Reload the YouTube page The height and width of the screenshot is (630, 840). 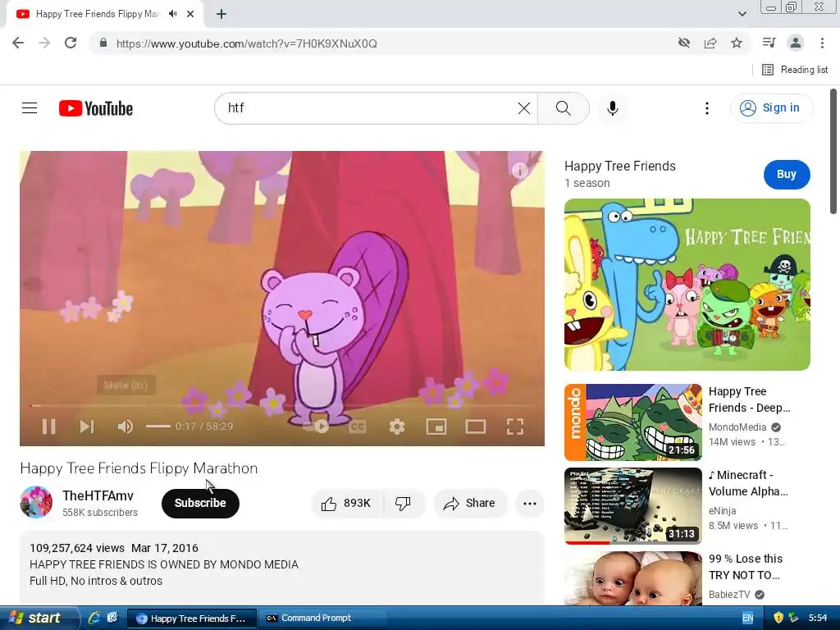point(71,43)
